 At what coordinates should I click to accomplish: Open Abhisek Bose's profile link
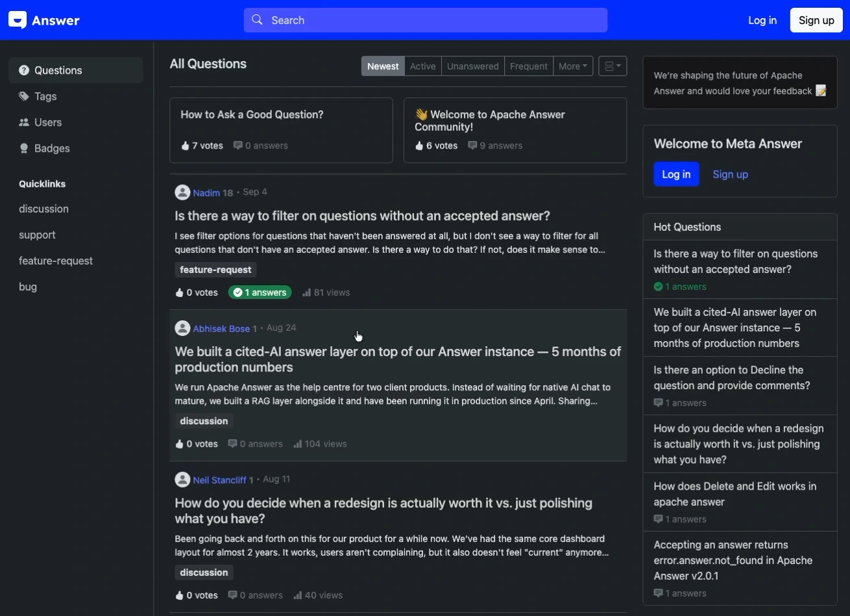point(221,329)
